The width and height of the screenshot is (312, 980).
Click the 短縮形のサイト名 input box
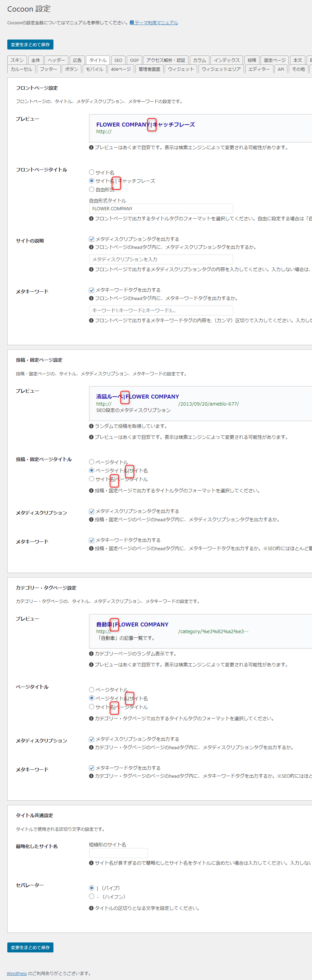[118, 852]
